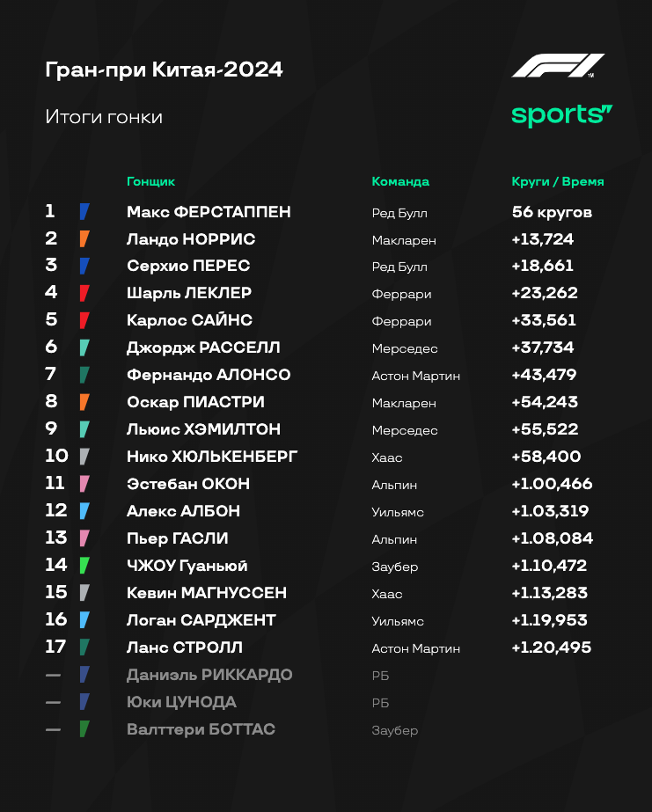
Task: Click retired driver Валттери БОТТАС
Action: (x=201, y=729)
